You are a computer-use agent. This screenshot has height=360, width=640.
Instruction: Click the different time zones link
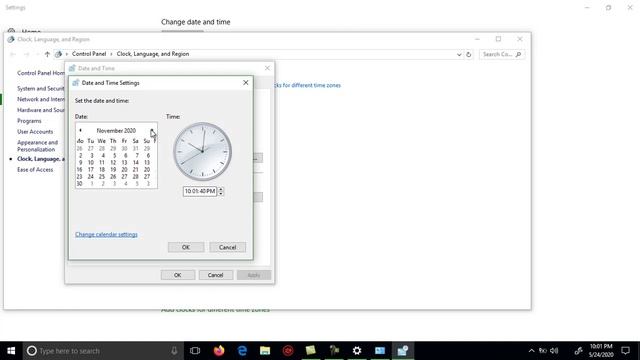coord(307,85)
